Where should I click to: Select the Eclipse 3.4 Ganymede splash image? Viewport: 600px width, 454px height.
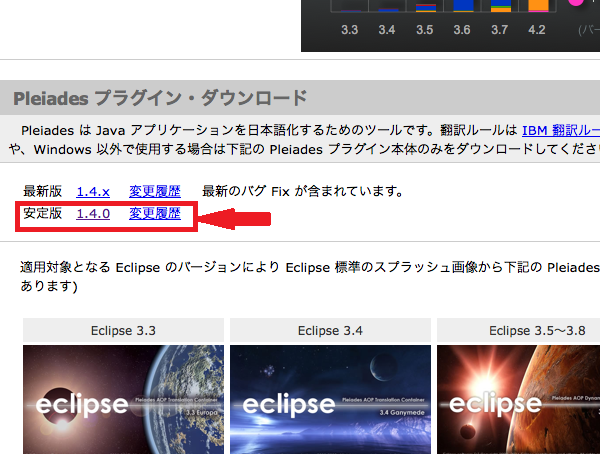[x=330, y=399]
